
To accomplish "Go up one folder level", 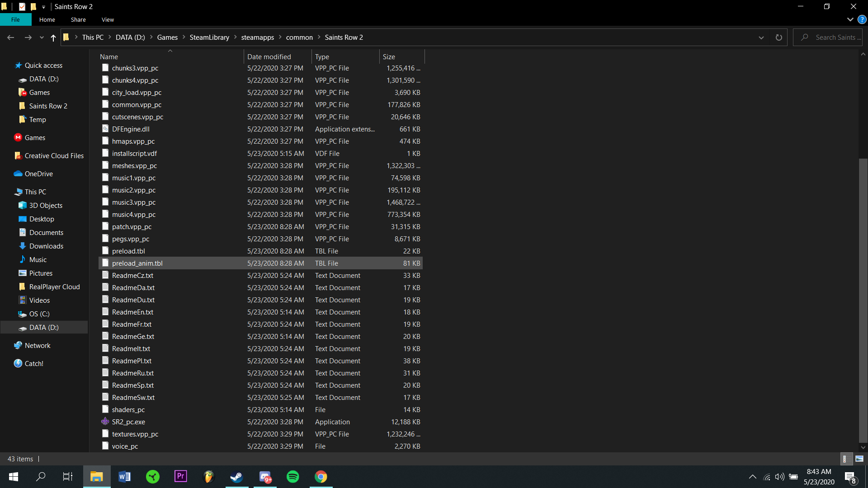I will 53,38.
